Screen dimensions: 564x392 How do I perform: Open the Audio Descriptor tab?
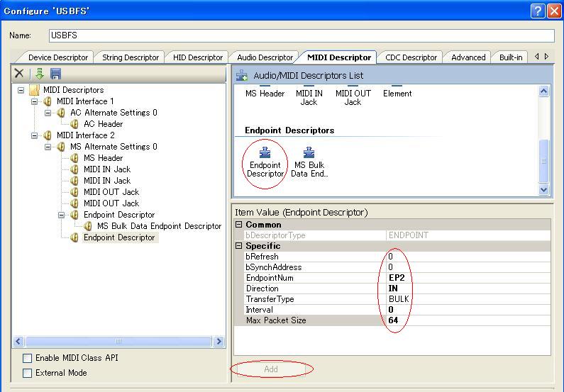(x=265, y=57)
